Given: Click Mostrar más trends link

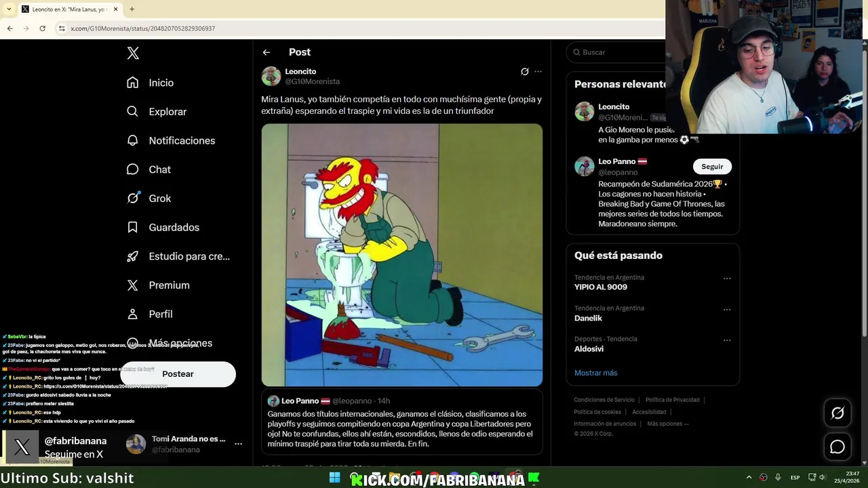Looking at the screenshot, I should point(595,373).
